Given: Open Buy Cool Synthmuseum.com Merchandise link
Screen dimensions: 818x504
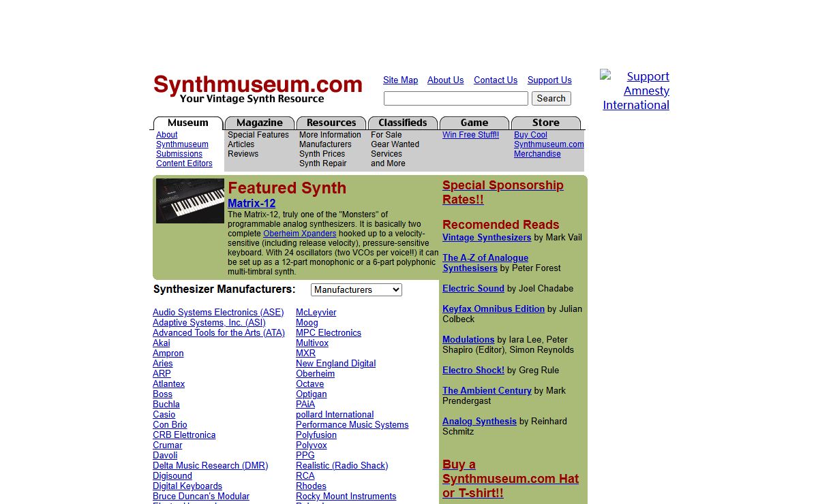Looking at the screenshot, I should pos(549,144).
